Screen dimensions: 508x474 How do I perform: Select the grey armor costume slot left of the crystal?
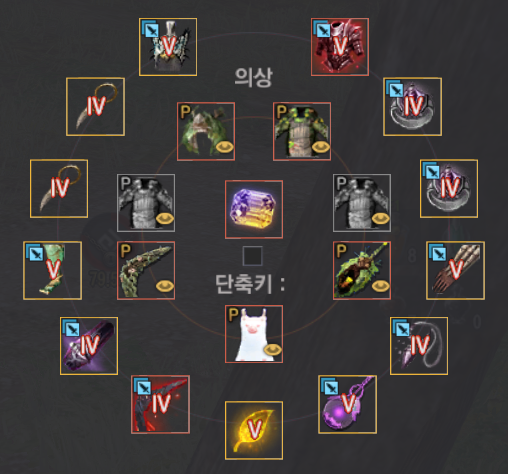tap(146, 203)
